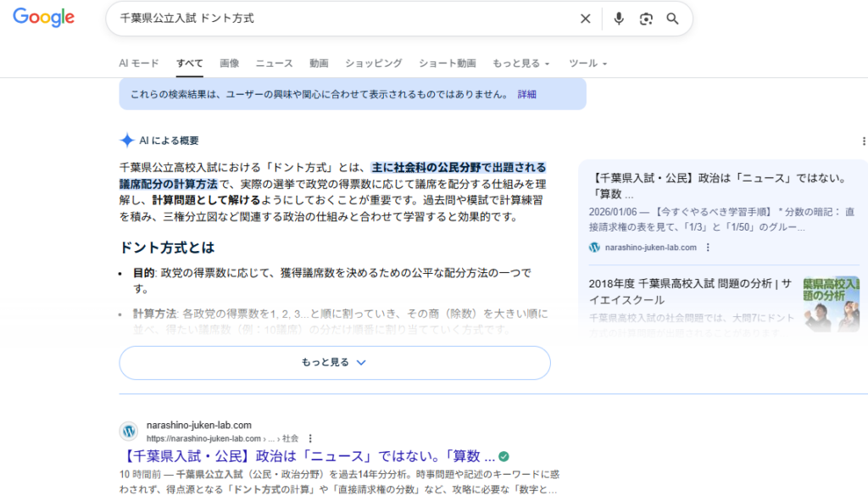Expand the もっと見る tab dropdown
868x496 pixels.
(x=520, y=64)
